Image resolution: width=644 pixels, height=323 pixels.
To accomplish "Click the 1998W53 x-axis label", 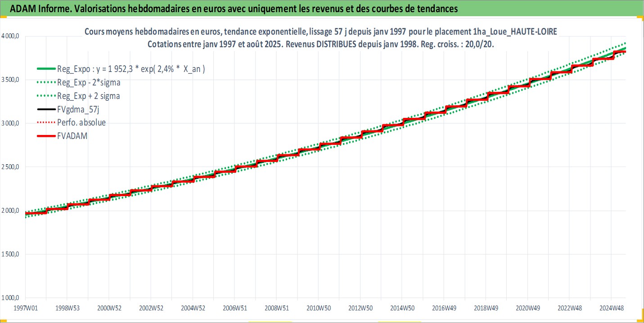I will click(67, 308).
